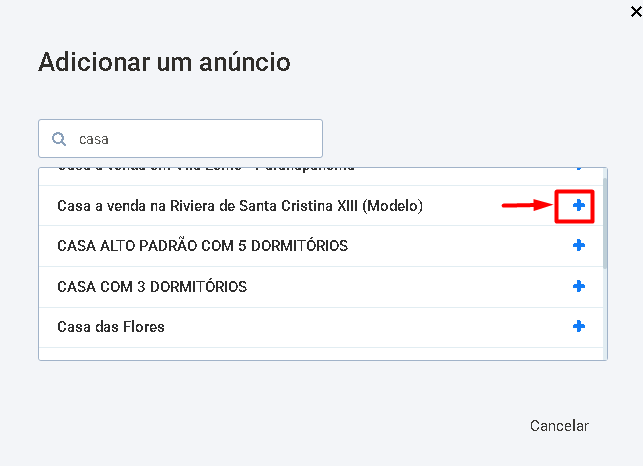The width and height of the screenshot is (643, 466).
Task: Select CASA ALTO PADRÃO COM 5 DORMITÓRIOS row
Action: tap(321, 246)
